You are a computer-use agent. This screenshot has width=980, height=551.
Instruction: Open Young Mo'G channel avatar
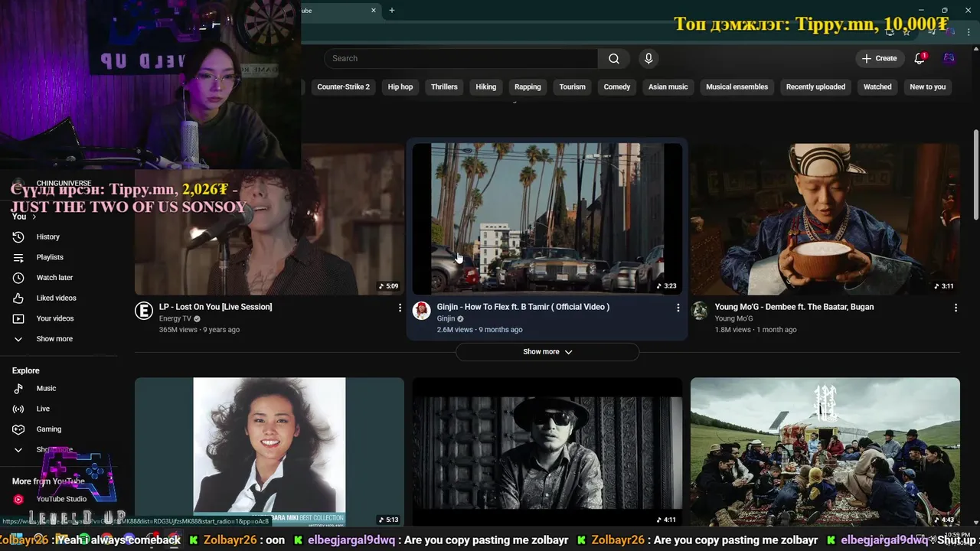[x=699, y=310]
